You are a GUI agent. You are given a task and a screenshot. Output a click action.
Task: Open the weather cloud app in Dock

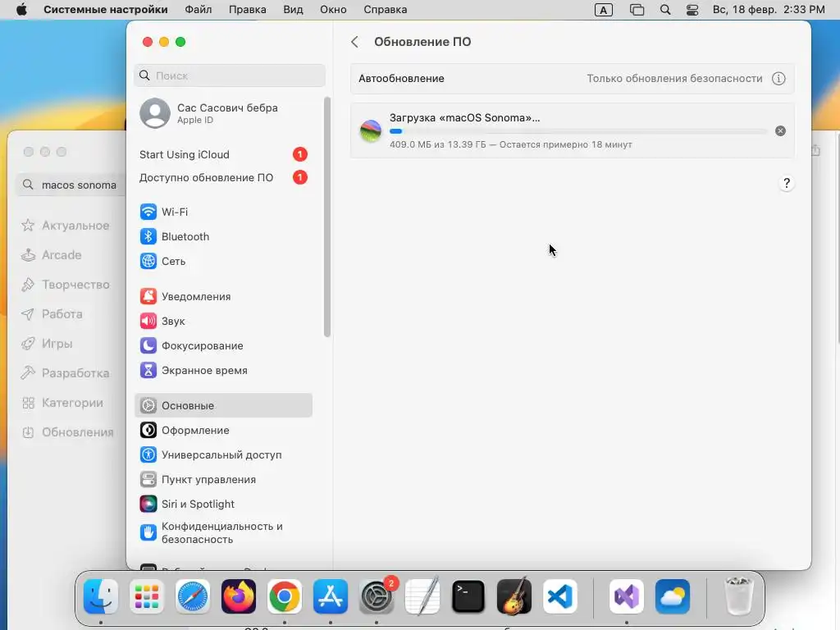click(673, 596)
